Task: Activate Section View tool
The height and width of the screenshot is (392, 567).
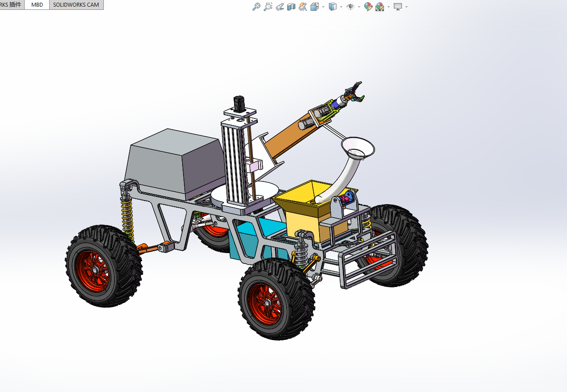Action: [x=291, y=7]
